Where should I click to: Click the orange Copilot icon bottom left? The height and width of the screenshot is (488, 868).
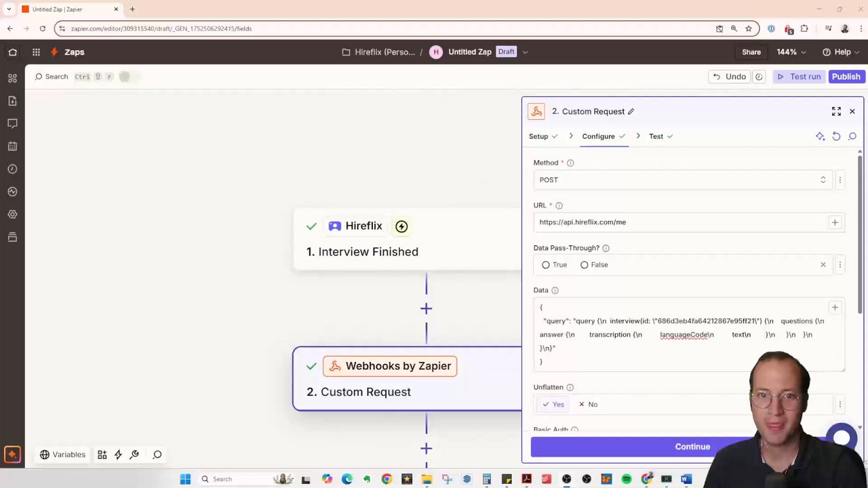pyautogui.click(x=12, y=454)
